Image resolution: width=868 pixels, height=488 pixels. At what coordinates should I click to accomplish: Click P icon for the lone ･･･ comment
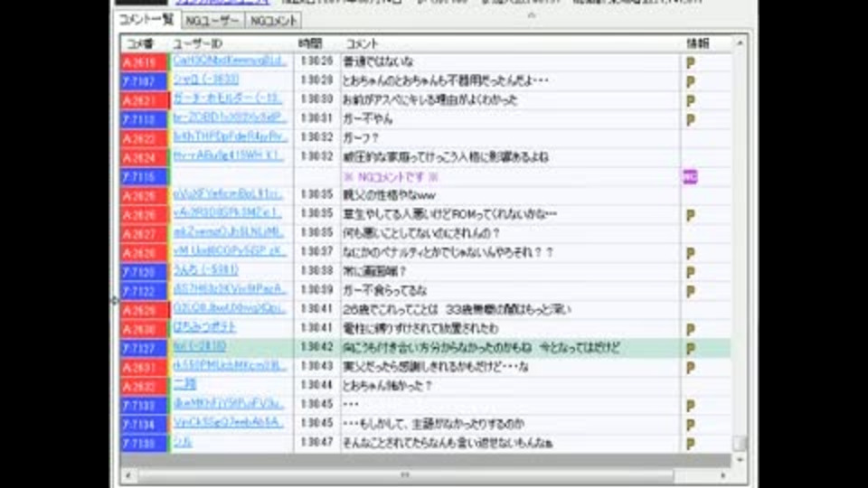point(690,406)
